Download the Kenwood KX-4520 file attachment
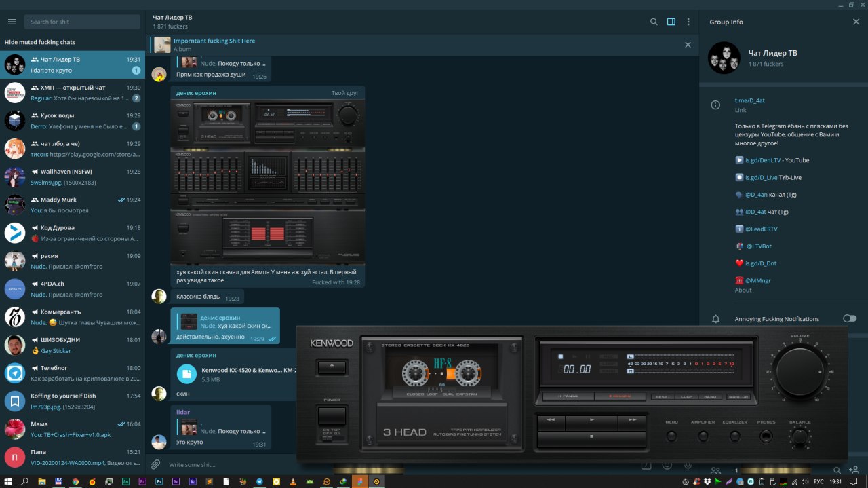The image size is (868, 488). point(186,374)
